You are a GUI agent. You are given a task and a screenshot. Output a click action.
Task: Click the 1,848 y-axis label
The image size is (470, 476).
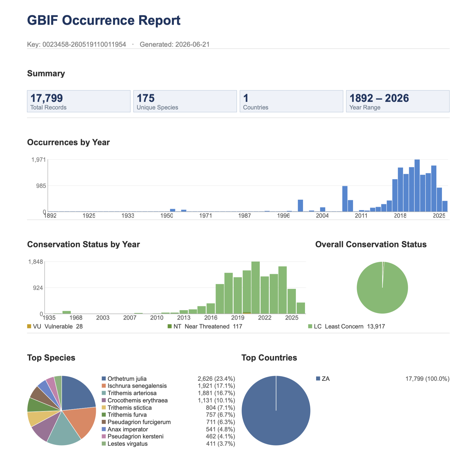[x=36, y=262]
